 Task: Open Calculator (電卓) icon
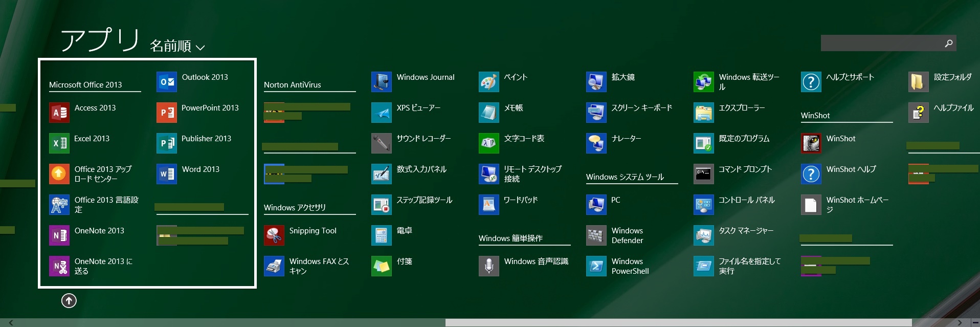pyautogui.click(x=382, y=235)
